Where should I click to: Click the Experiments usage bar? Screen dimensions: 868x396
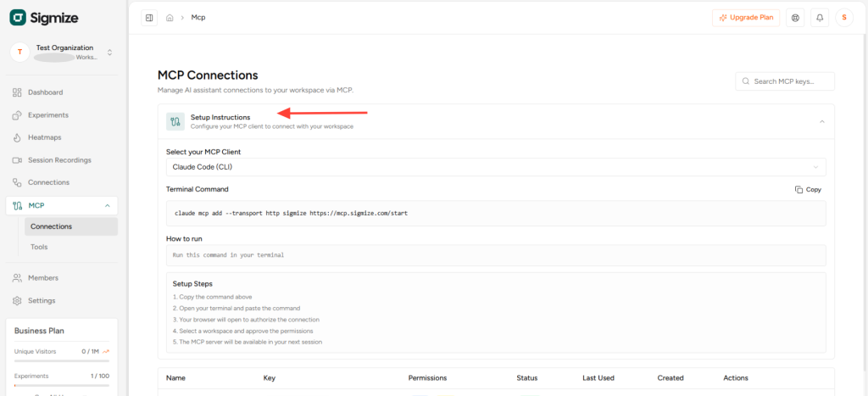coord(62,385)
